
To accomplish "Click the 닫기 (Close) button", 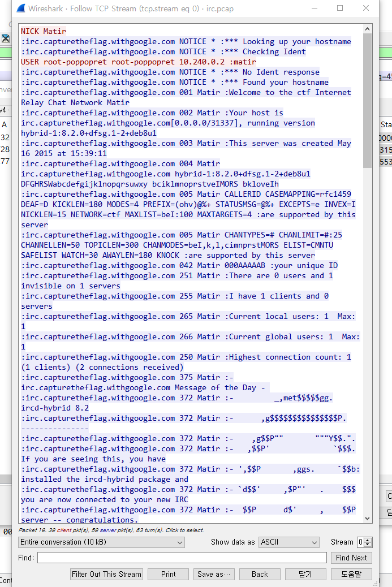I will [305, 574].
